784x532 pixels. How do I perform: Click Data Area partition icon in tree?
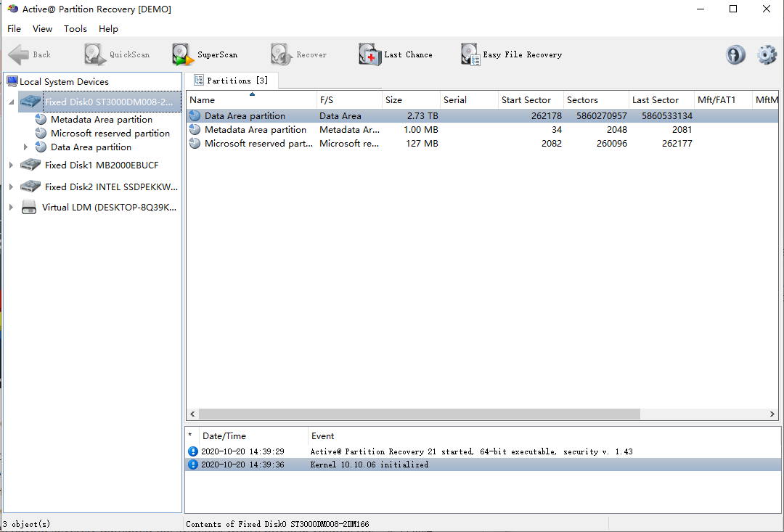point(41,147)
